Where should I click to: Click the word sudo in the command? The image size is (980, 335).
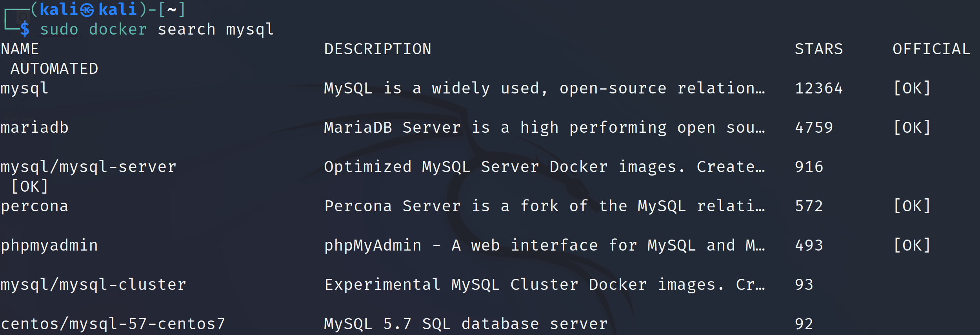(59, 29)
